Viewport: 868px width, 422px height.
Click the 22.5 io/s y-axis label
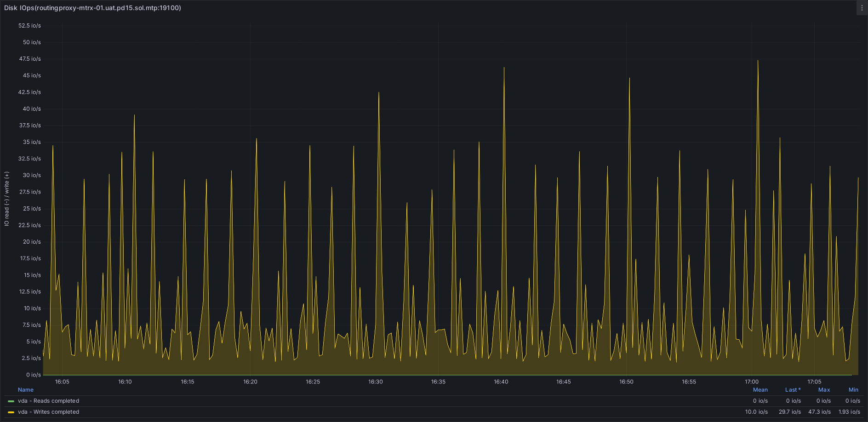[x=29, y=225]
